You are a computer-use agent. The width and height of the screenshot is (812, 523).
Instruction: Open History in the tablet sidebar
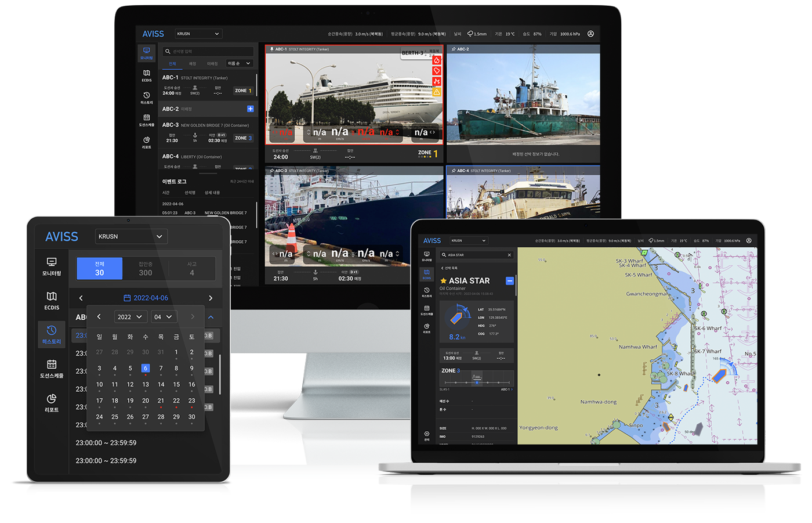(x=52, y=335)
